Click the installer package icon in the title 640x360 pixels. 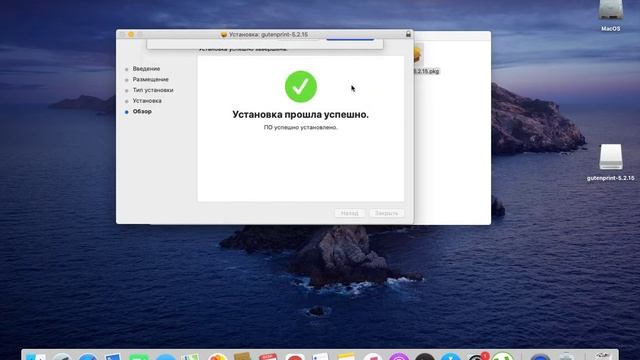(224, 35)
